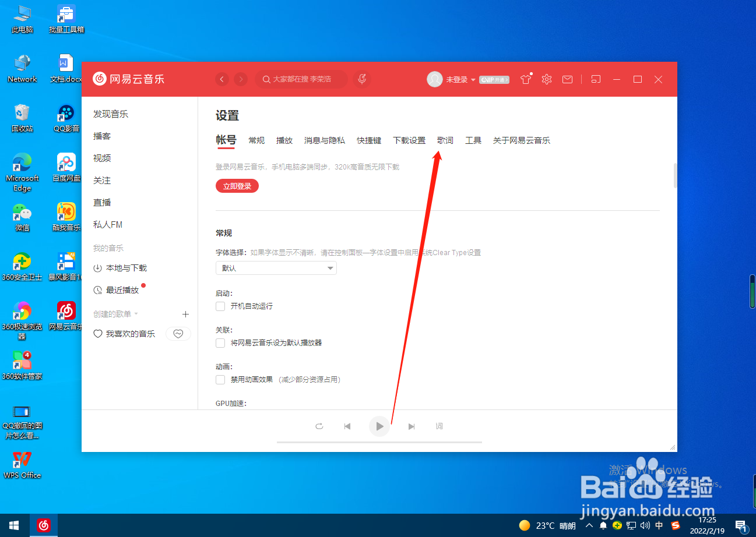
Task: Click the user avatar icon
Action: [435, 79]
